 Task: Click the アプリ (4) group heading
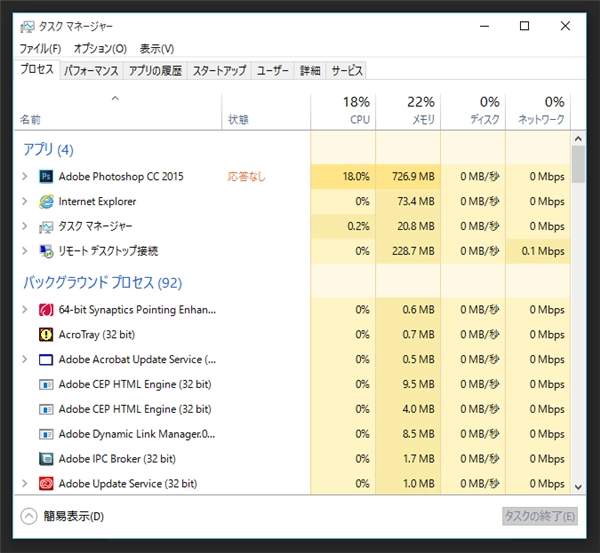click(48, 150)
